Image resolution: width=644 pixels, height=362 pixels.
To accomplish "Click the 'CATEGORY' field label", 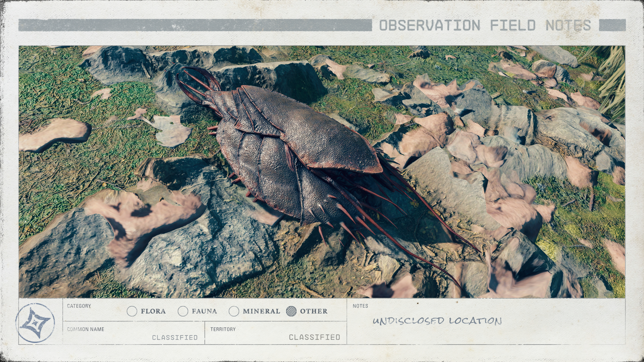I will click(x=79, y=306).
